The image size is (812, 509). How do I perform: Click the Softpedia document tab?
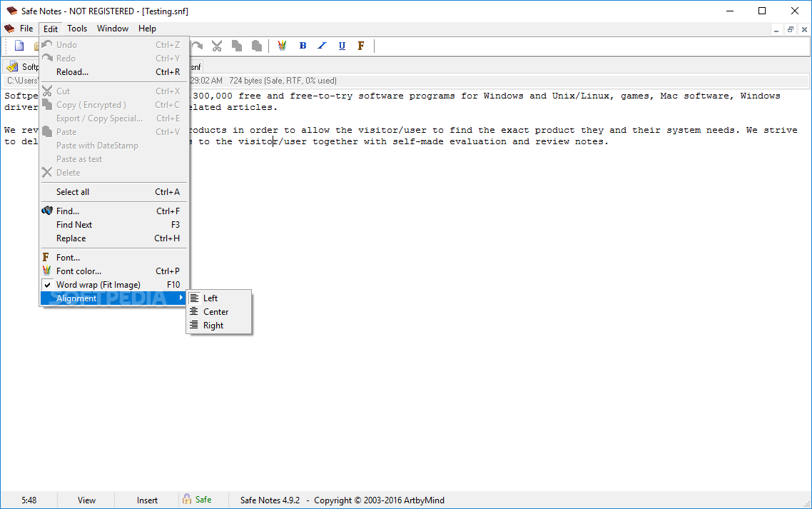pos(21,67)
